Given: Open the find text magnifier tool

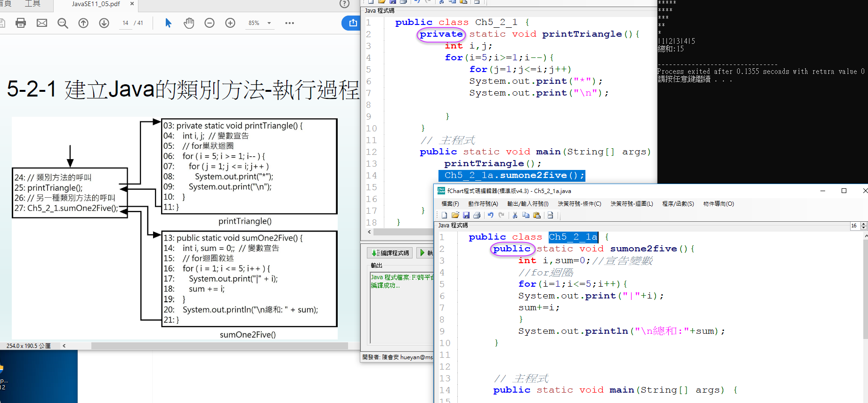Looking at the screenshot, I should (63, 23).
